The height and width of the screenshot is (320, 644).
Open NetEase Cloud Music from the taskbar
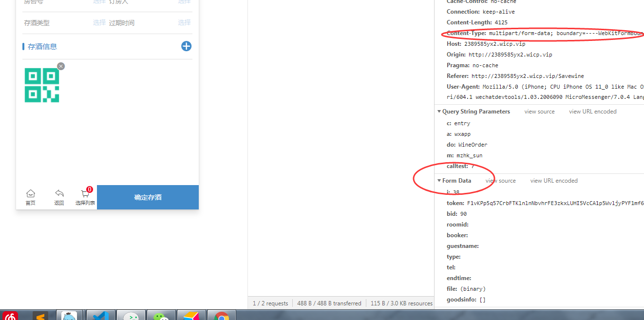click(11, 316)
